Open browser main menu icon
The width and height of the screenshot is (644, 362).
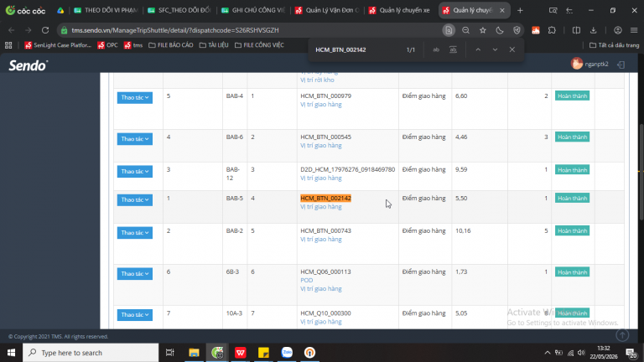[x=634, y=30]
